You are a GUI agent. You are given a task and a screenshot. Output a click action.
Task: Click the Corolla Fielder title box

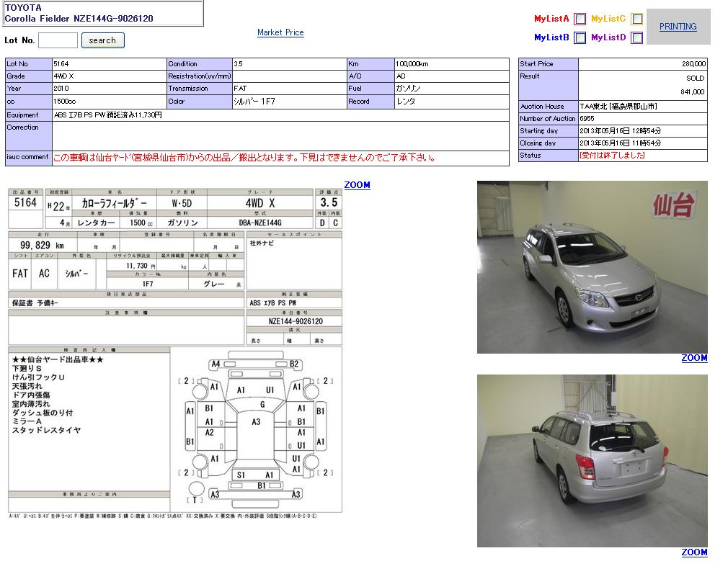(x=102, y=13)
